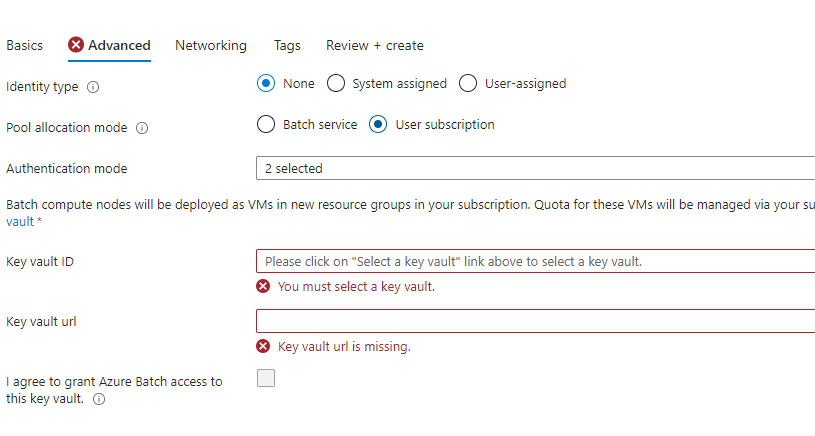Click the blue 'vault' link
This screenshot has height=436, width=815.
(20, 222)
